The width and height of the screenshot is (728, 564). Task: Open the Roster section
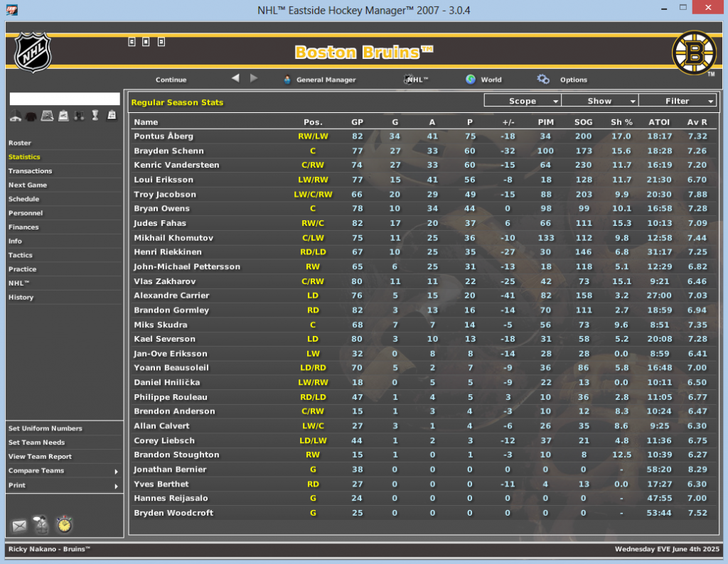pyautogui.click(x=20, y=143)
